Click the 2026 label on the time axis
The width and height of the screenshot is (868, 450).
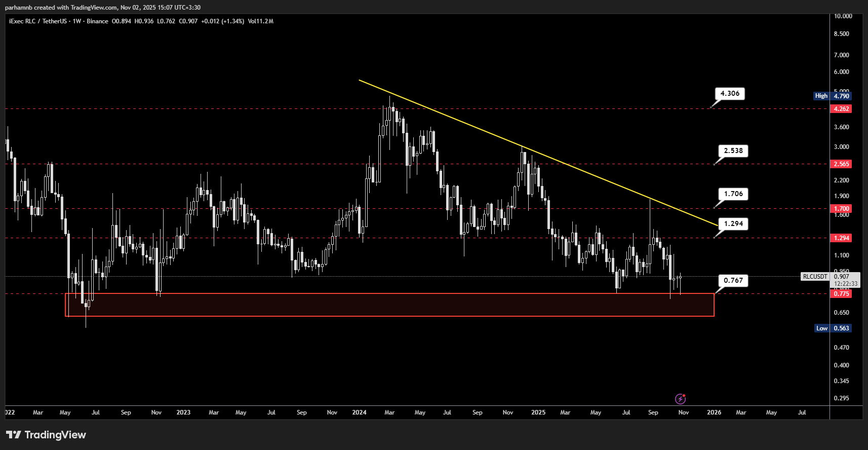pyautogui.click(x=714, y=413)
